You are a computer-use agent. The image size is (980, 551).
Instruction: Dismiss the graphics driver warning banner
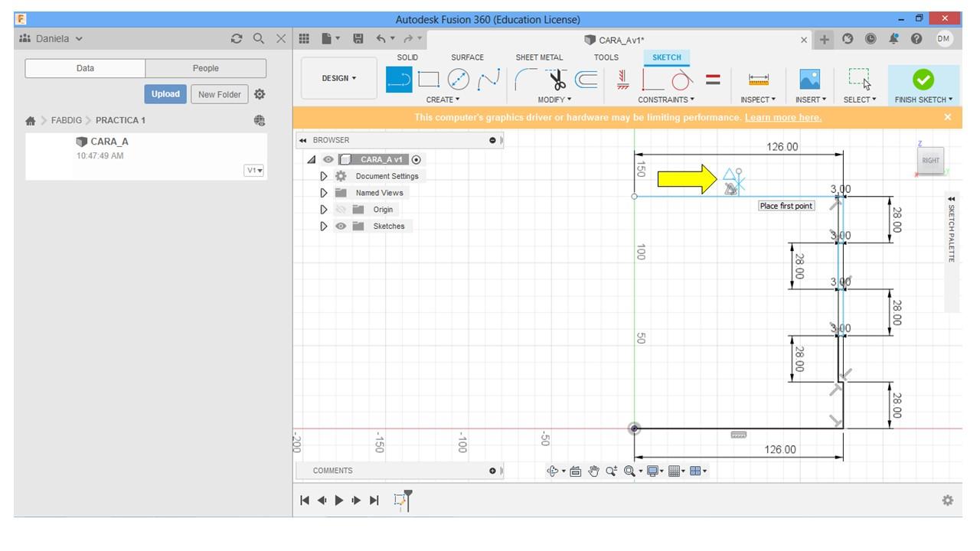948,117
